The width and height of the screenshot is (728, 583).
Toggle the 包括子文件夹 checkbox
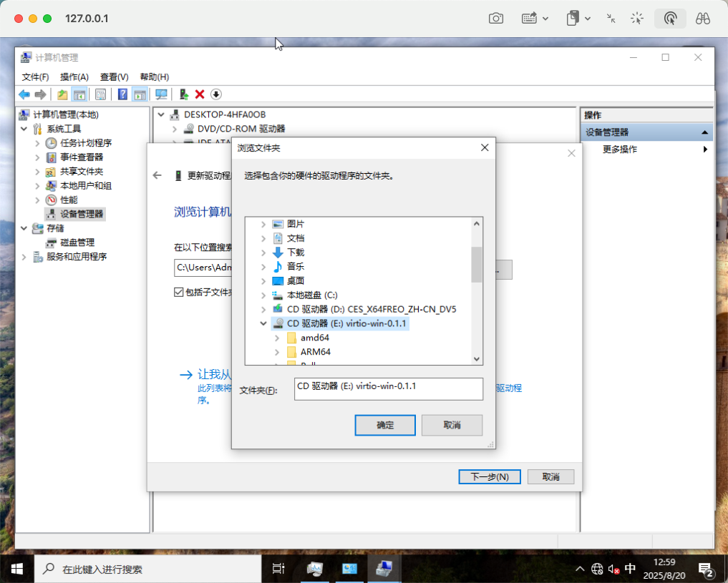pyautogui.click(x=179, y=292)
